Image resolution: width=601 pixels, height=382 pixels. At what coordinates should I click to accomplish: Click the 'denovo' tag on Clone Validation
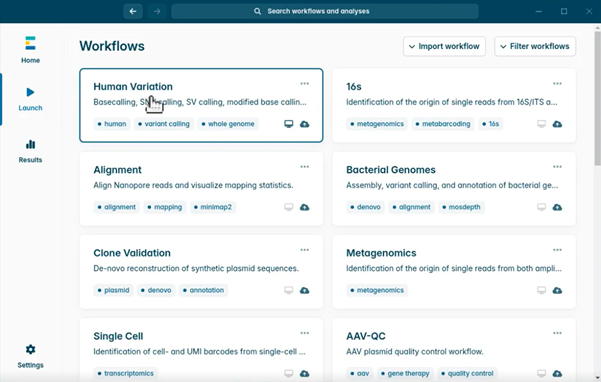coord(156,290)
